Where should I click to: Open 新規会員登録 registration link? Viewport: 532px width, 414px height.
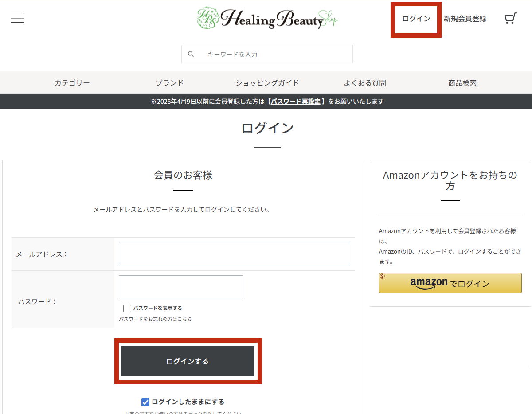(x=465, y=19)
